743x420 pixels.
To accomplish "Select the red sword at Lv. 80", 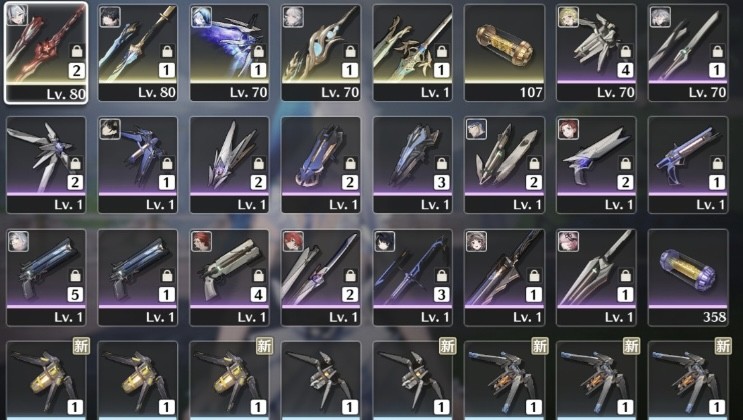I will coord(46,53).
